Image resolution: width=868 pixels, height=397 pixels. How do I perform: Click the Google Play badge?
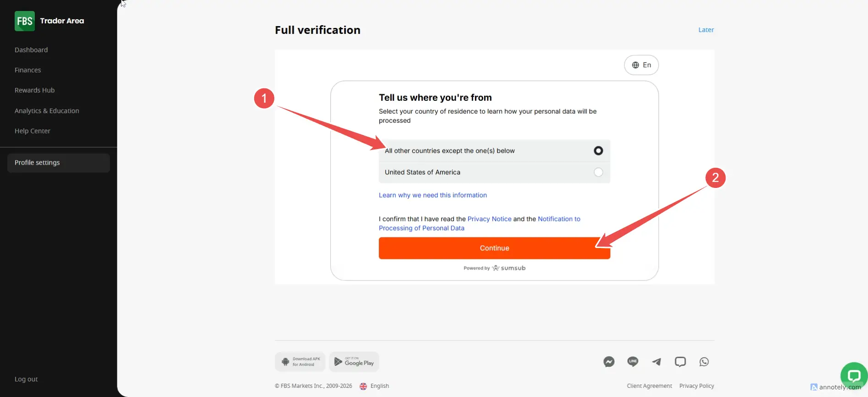point(354,362)
